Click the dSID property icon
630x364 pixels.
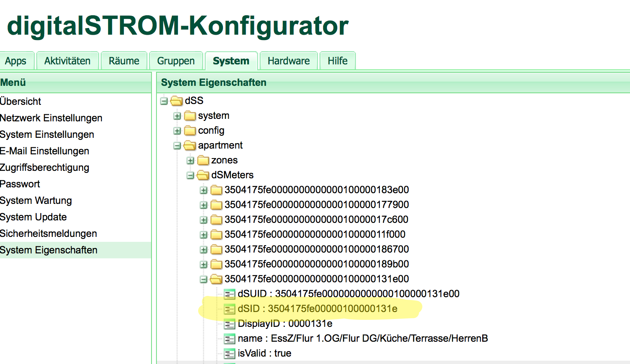tap(230, 309)
